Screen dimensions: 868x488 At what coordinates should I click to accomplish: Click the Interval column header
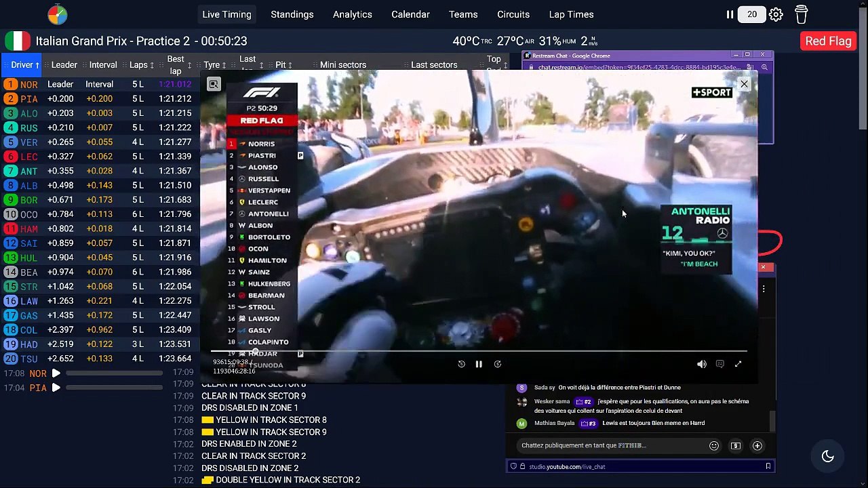pyautogui.click(x=103, y=65)
